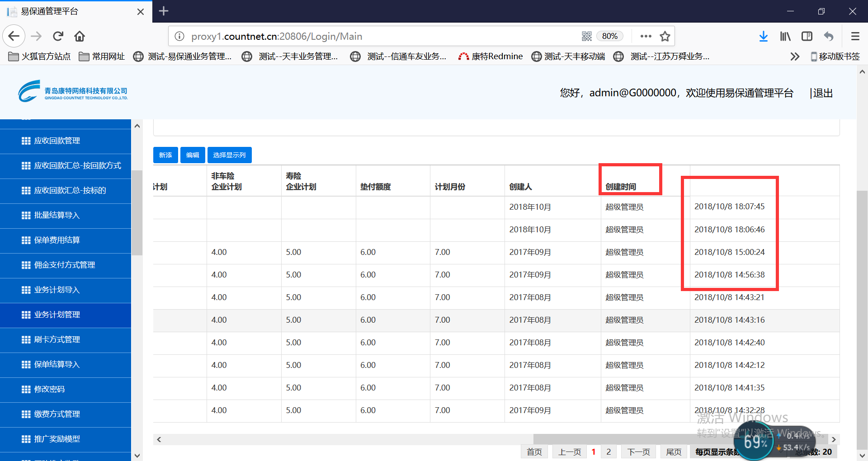Open page actions three-dot menu
This screenshot has height=461, width=868.
coord(646,36)
